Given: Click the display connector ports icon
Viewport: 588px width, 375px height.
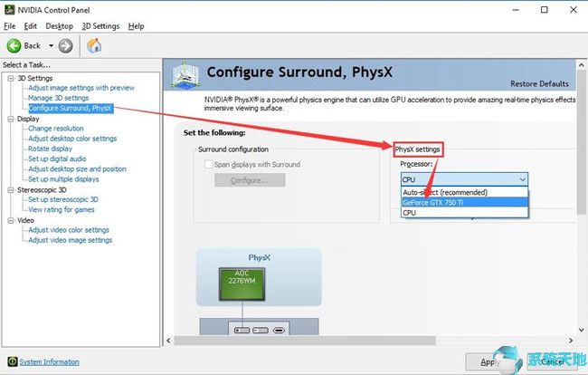Looking at the screenshot, I should tap(259, 330).
